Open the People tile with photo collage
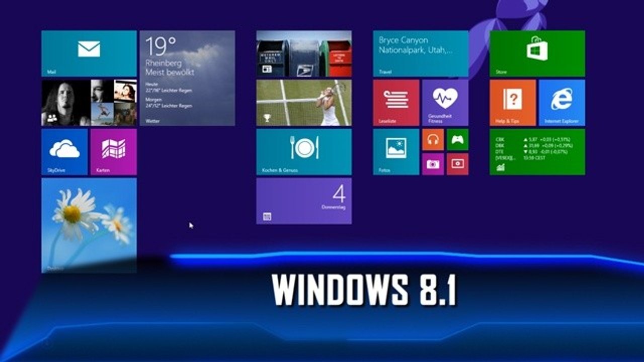This screenshot has width=644, height=362. point(89,103)
